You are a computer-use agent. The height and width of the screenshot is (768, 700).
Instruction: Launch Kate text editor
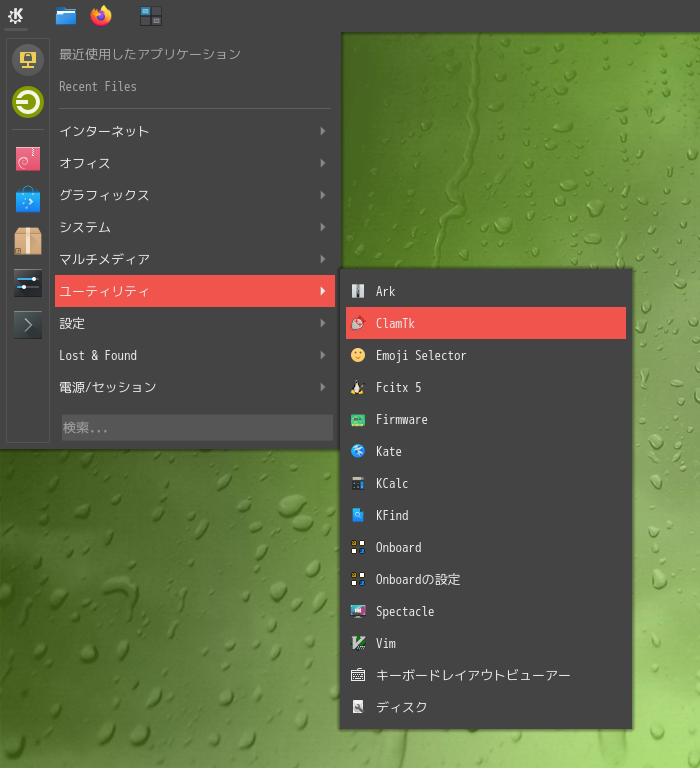coord(485,451)
